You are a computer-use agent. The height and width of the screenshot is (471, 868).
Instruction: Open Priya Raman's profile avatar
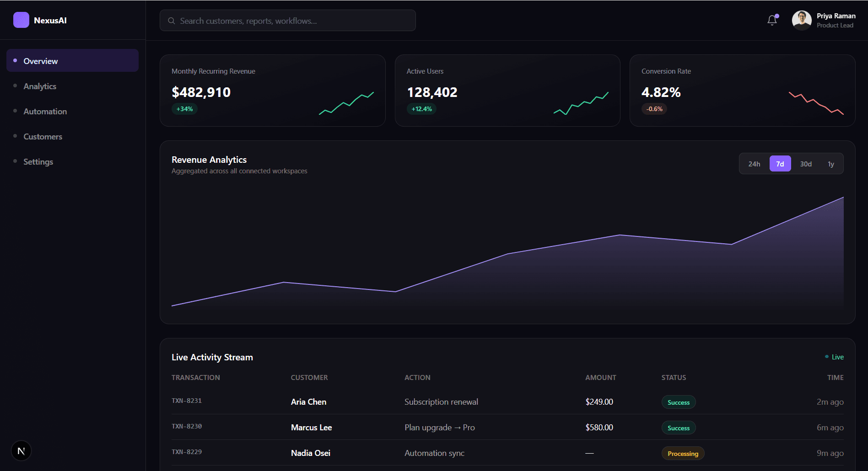802,20
